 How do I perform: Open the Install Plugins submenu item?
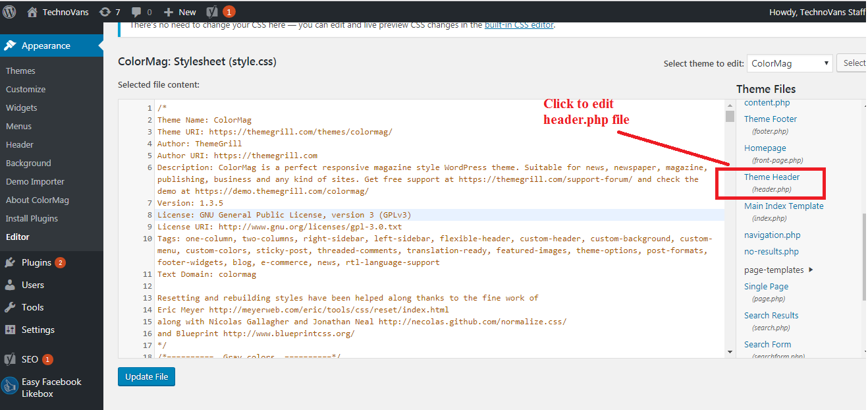pyautogui.click(x=32, y=218)
